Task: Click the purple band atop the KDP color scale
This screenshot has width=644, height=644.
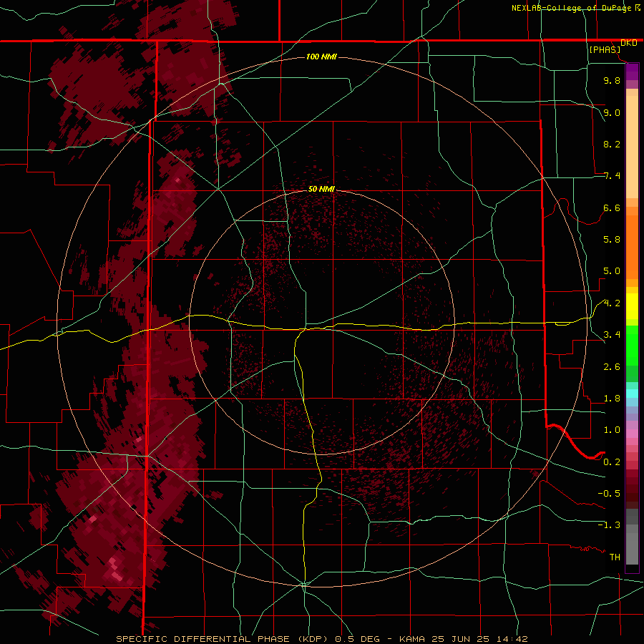Action: pyautogui.click(x=632, y=72)
